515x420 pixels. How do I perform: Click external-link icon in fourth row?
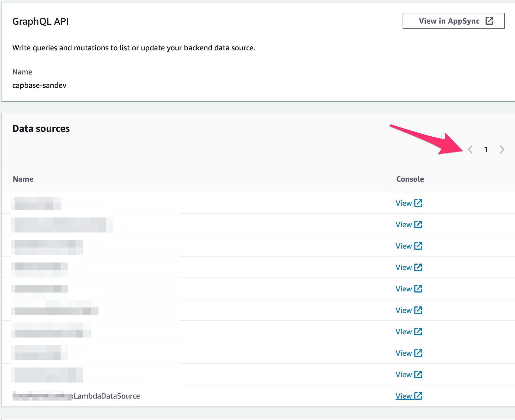point(418,267)
